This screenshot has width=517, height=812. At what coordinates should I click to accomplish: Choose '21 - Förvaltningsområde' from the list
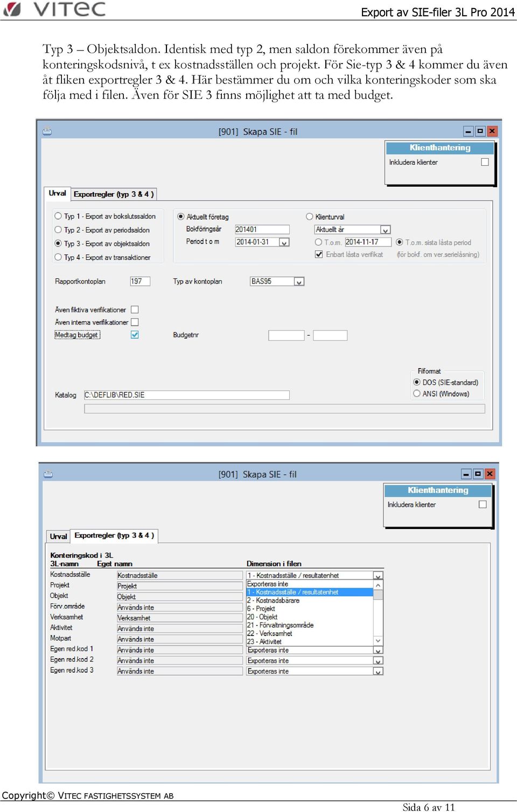pos(310,625)
